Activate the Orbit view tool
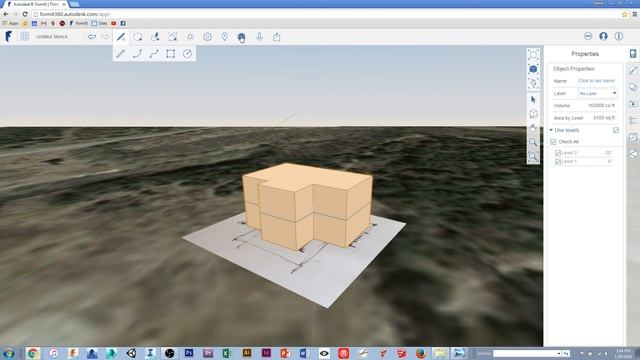Image resolution: width=640 pixels, height=360 pixels. point(533,114)
